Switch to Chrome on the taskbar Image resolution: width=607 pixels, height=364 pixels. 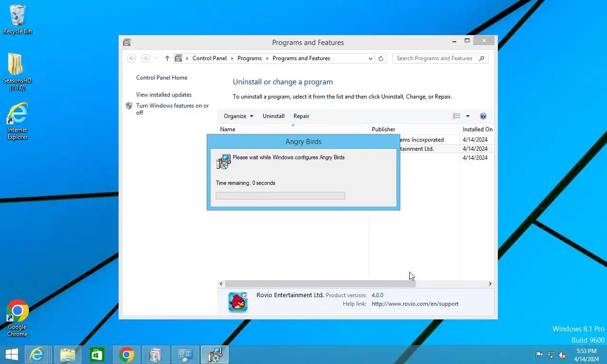point(127,355)
